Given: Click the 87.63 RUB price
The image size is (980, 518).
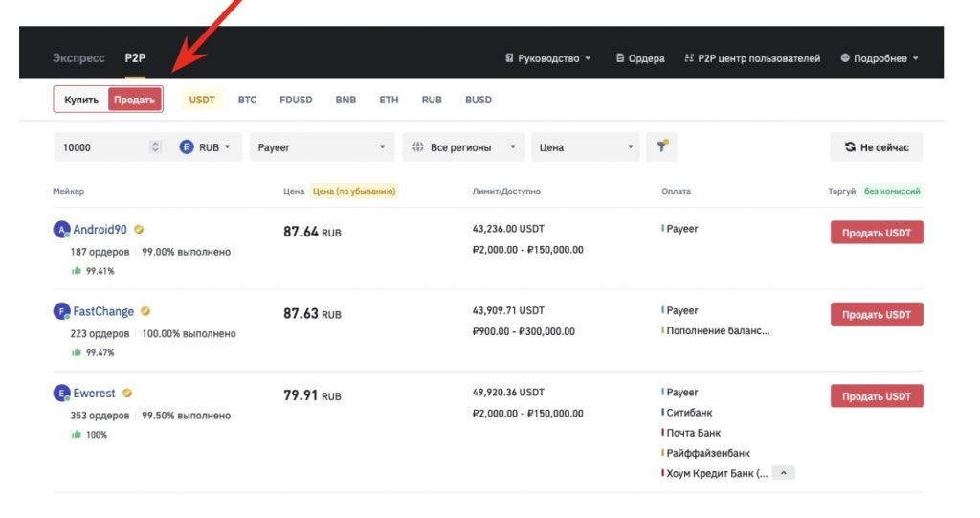Looking at the screenshot, I should coord(313,313).
